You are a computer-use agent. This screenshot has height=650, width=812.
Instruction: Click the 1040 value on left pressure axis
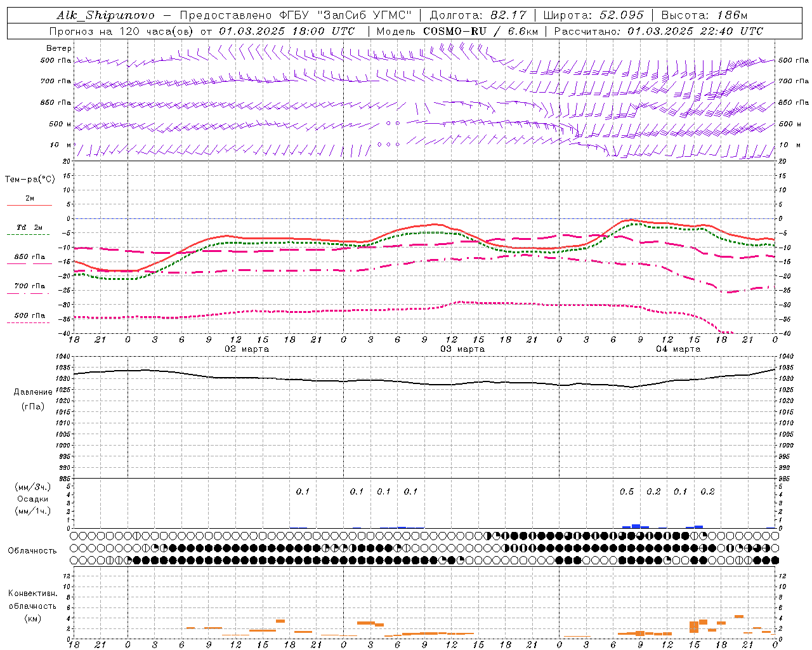coord(63,357)
